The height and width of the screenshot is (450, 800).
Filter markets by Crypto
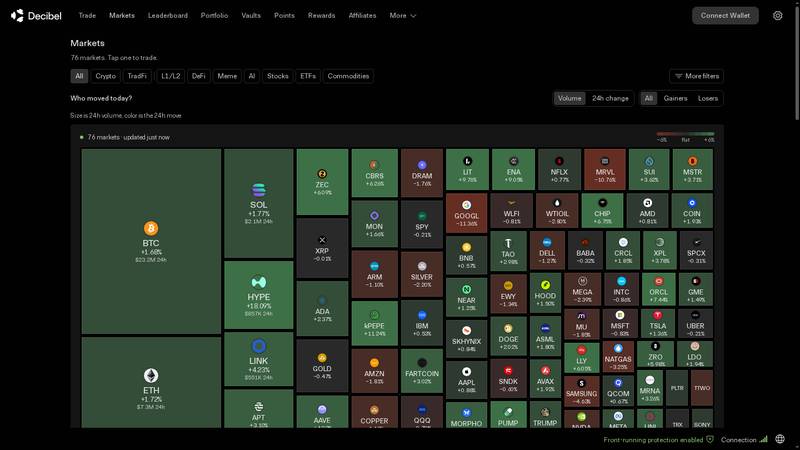click(106, 76)
